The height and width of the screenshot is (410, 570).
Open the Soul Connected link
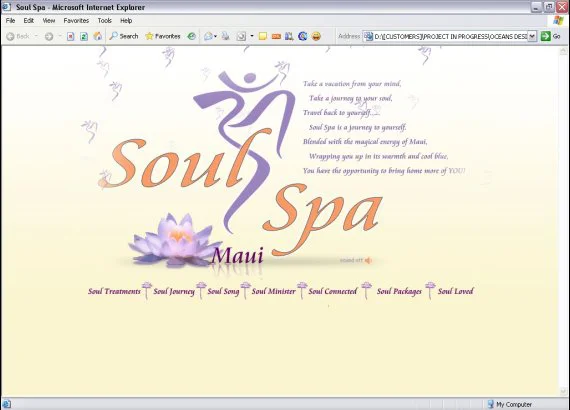333,291
